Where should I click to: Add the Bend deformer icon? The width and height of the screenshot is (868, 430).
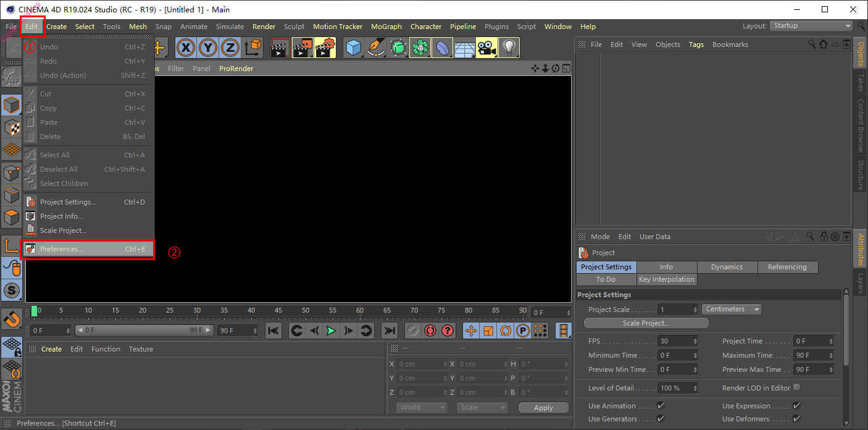tap(443, 48)
